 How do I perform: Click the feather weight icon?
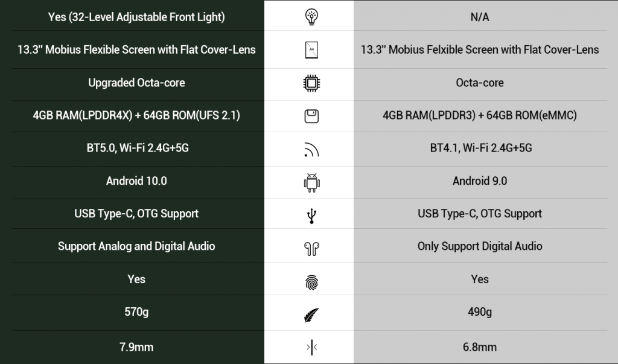pyautogui.click(x=311, y=315)
